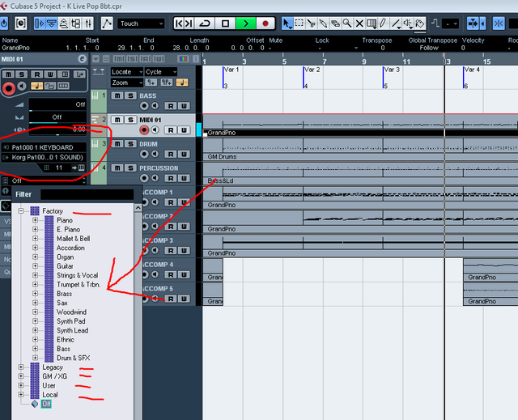This screenshot has width=518, height=420.
Task: Toggle monitor on the PERCUSSION track
Action: [155, 178]
